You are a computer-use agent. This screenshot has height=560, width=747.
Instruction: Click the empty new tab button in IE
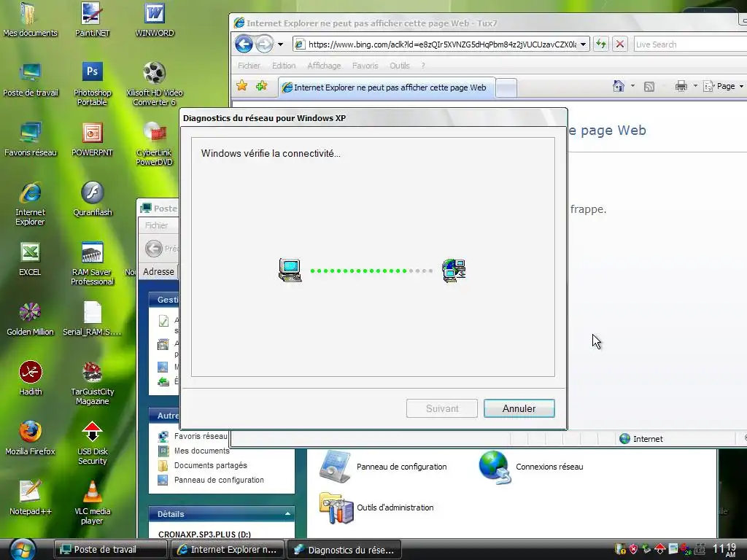click(x=506, y=88)
